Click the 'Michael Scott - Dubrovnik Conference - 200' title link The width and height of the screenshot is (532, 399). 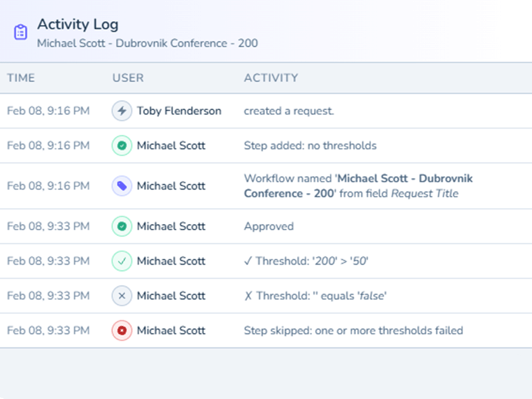[x=147, y=43]
